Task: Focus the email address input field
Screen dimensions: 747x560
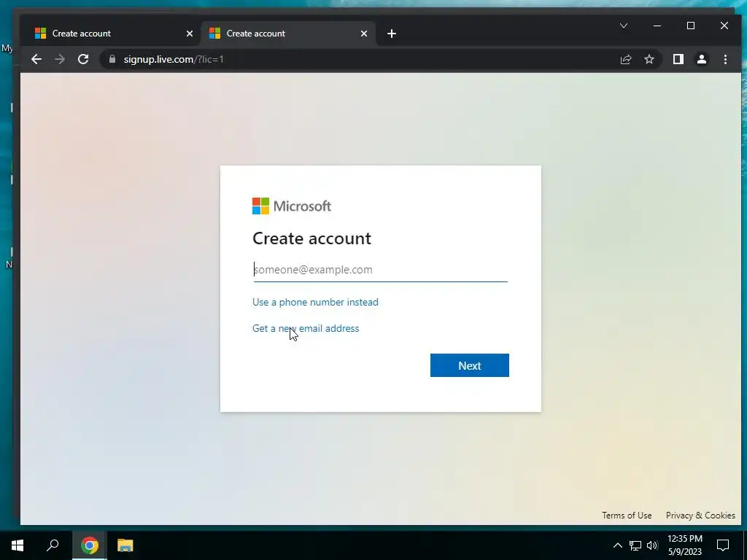Action: tap(380, 270)
